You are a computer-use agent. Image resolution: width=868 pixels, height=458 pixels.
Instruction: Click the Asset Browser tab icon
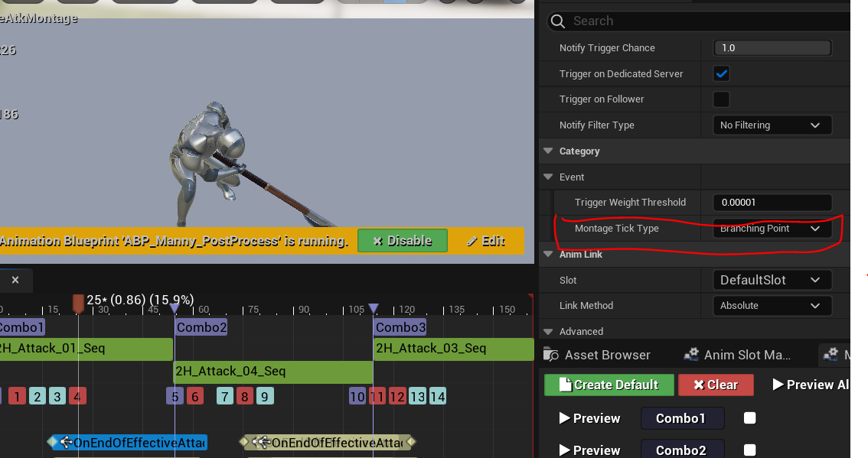click(551, 354)
